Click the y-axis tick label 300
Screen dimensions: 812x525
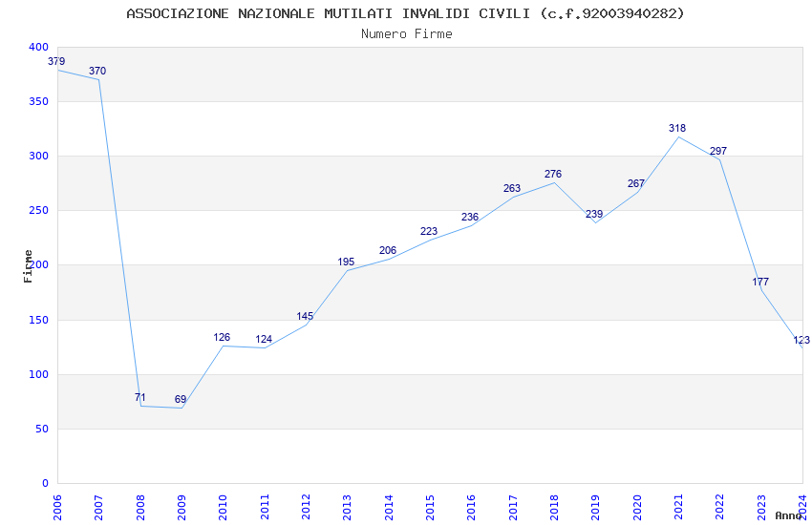[x=39, y=156]
